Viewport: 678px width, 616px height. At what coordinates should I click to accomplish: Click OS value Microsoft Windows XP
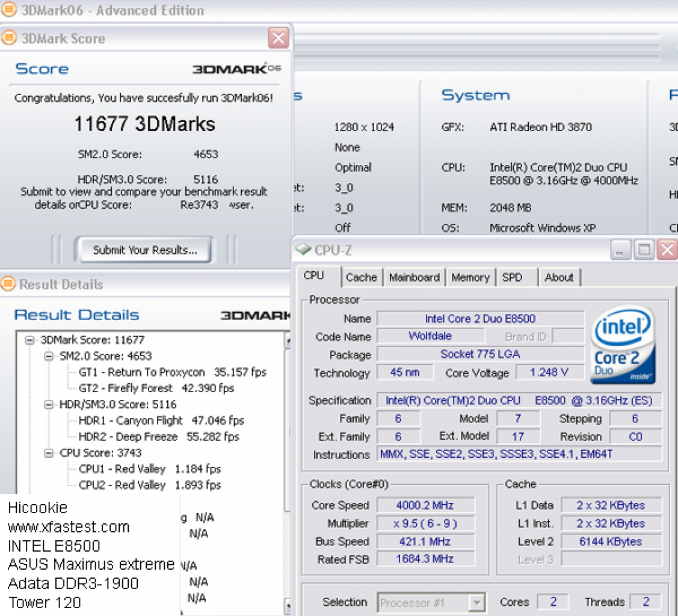pyautogui.click(x=542, y=228)
